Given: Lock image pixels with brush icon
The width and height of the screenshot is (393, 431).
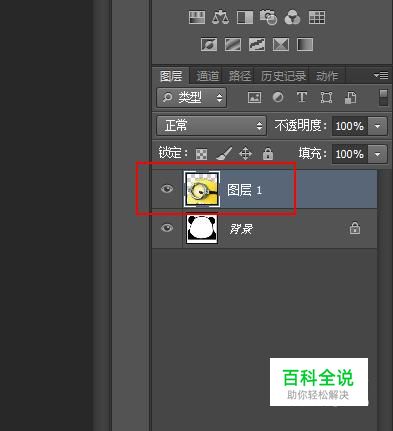Looking at the screenshot, I should pyautogui.click(x=224, y=154).
